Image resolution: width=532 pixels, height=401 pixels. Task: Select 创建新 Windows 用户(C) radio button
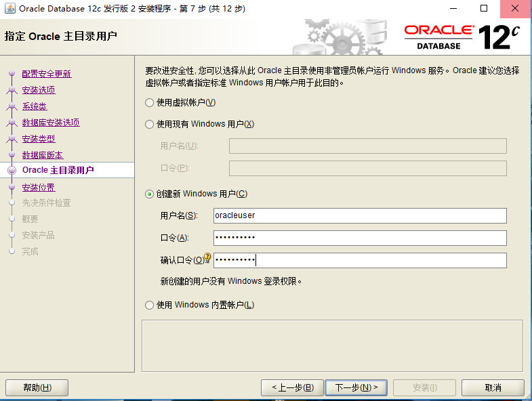149,194
